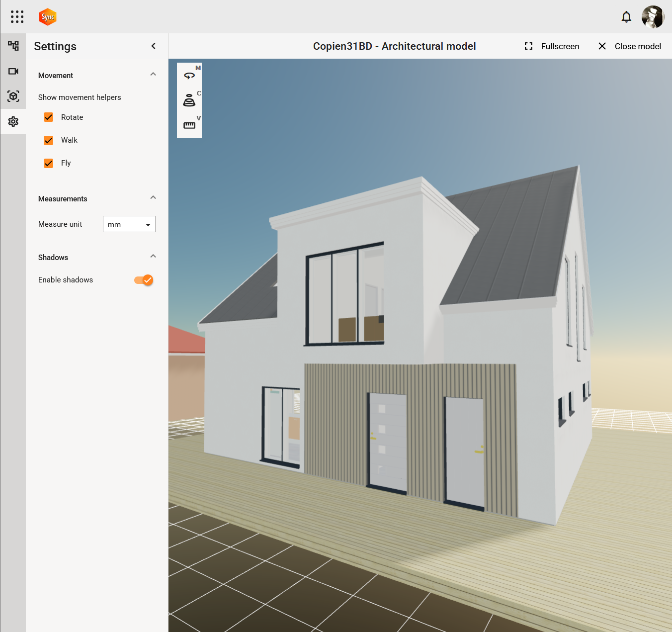Uncheck the Walk helper checkbox
Viewport: 672px width, 632px height.
49,140
